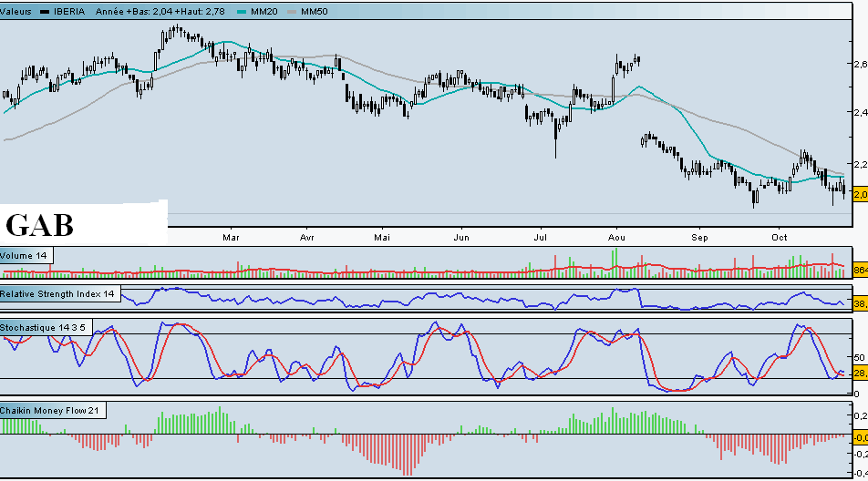The height and width of the screenshot is (481, 868).
Task: Click the highlighted volume value tag
Action: (x=861, y=271)
